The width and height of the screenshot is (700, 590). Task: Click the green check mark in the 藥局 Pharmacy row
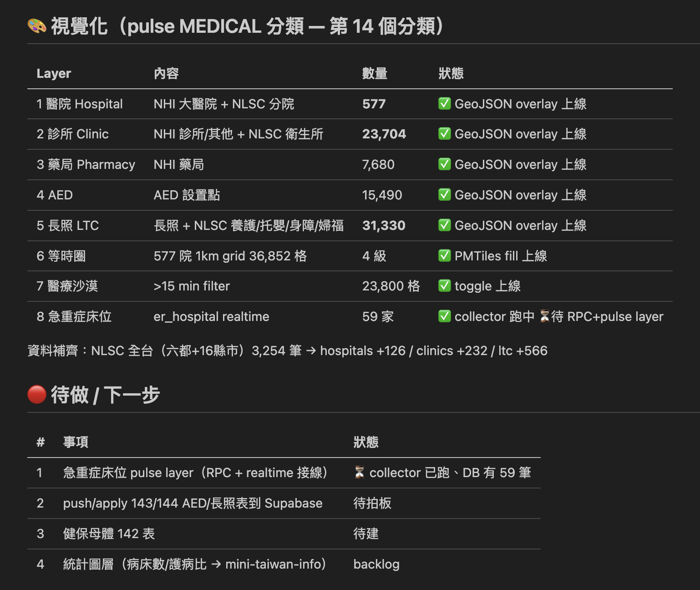tap(444, 164)
